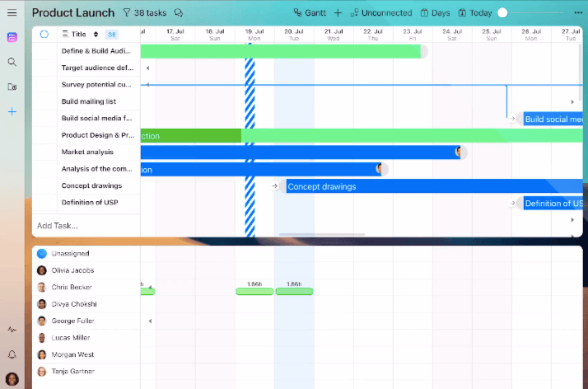
Task: Select Definition of USP task row
Action: coord(86,203)
